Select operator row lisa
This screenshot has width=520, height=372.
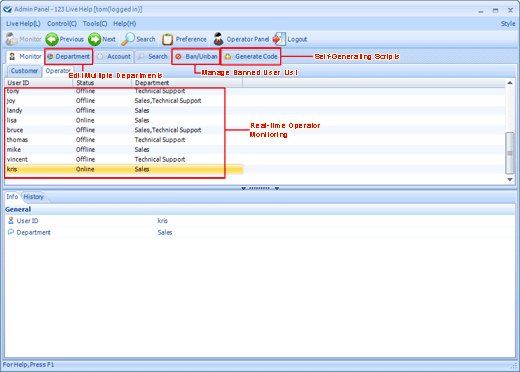(124, 120)
